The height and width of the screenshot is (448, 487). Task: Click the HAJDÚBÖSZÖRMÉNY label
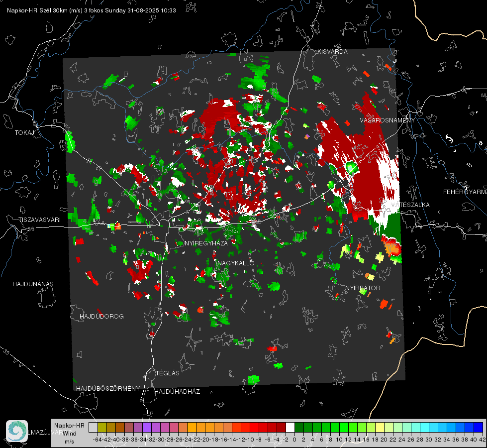pos(108,388)
